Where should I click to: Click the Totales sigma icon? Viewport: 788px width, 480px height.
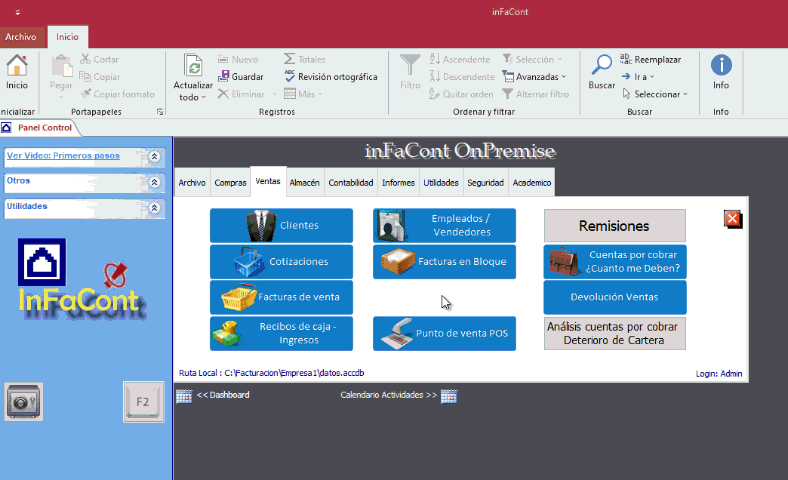pos(289,59)
